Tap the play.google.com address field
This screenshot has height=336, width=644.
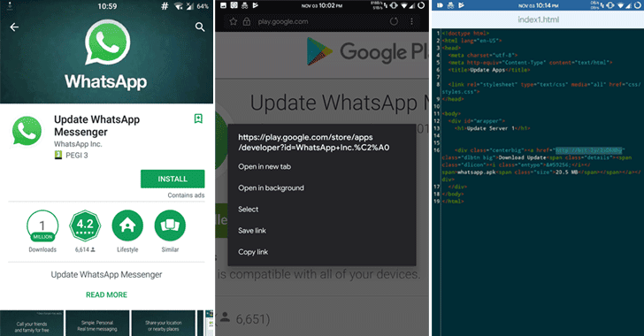pos(283,21)
